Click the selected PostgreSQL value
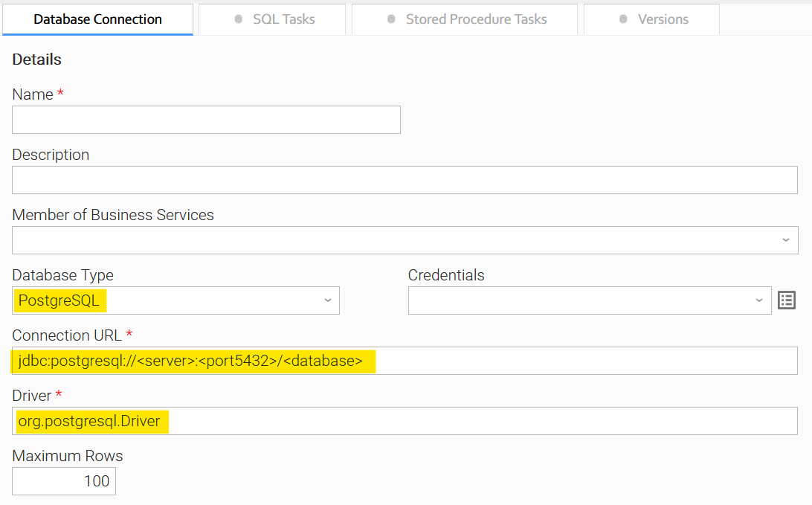 tap(59, 300)
